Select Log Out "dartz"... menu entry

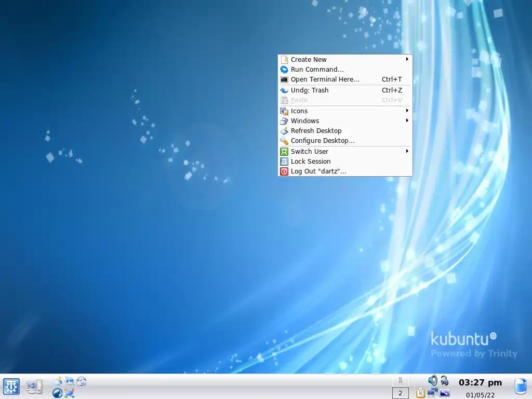[345, 171]
